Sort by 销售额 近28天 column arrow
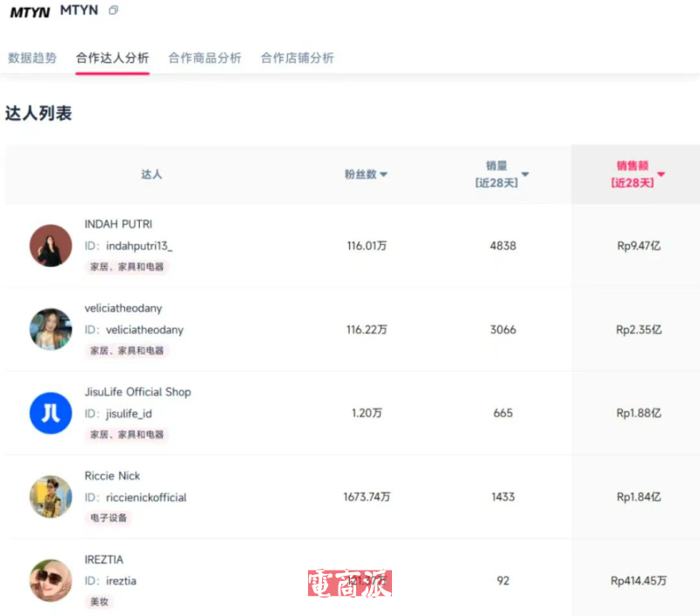This screenshot has width=700, height=616. 661,174
